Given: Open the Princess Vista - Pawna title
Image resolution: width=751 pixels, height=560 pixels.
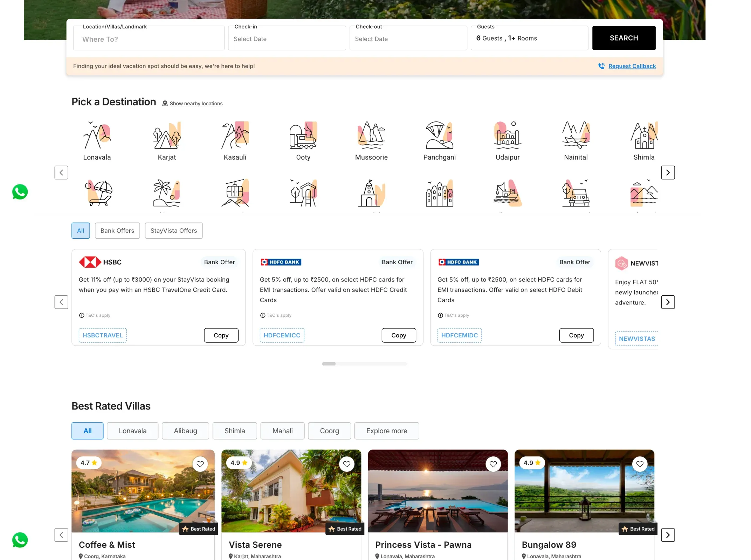Looking at the screenshot, I should click(x=423, y=545).
